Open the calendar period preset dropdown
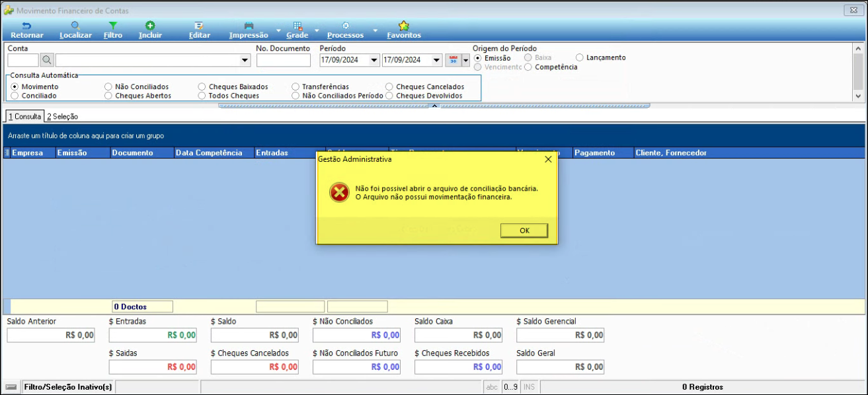 (465, 60)
